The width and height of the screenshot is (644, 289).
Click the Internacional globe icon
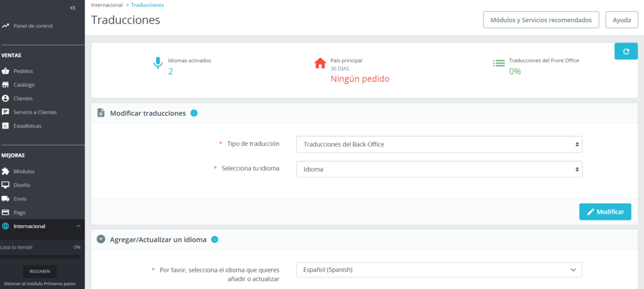coord(5,226)
